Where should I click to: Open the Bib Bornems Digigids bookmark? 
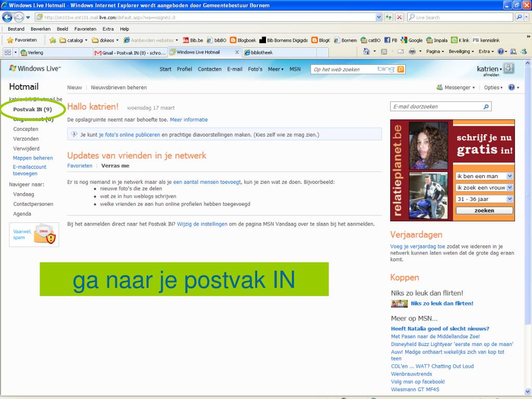[x=284, y=40]
